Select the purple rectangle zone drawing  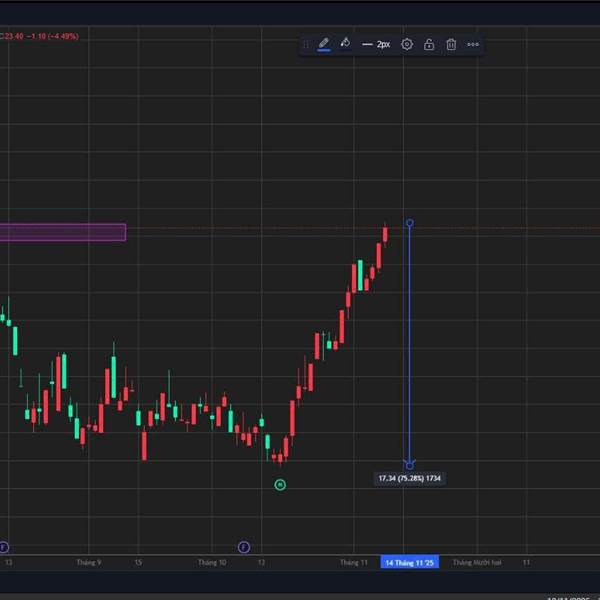point(63,232)
